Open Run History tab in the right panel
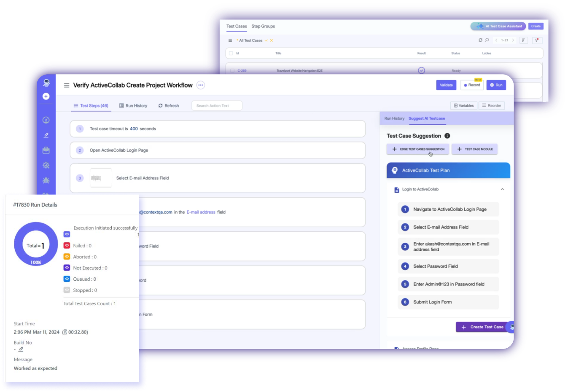 point(394,118)
